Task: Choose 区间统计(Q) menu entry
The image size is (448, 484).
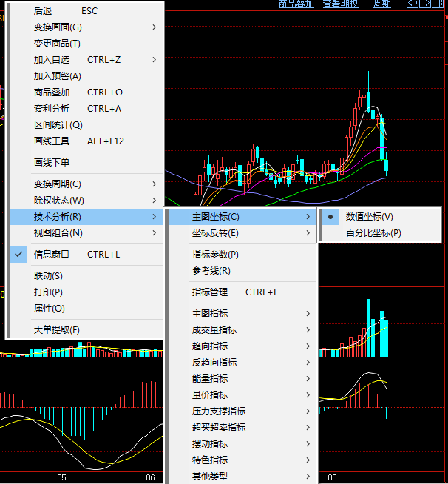Action: tap(58, 125)
